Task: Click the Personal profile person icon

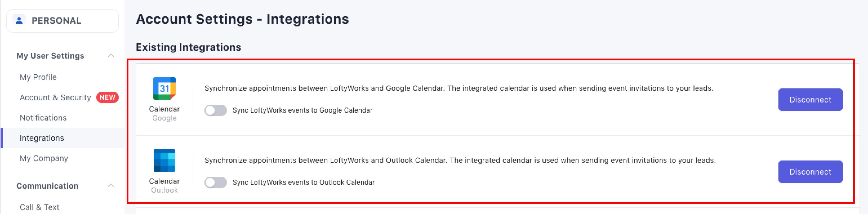Action: point(19,20)
